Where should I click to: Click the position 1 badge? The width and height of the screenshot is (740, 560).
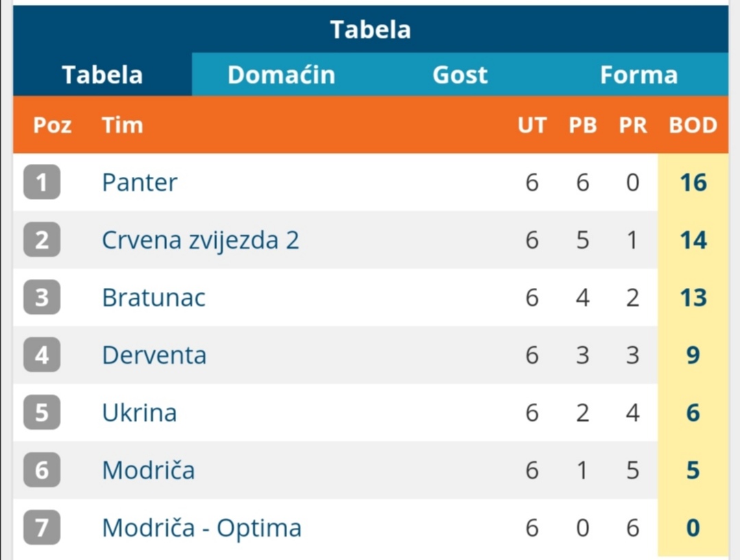tap(42, 182)
